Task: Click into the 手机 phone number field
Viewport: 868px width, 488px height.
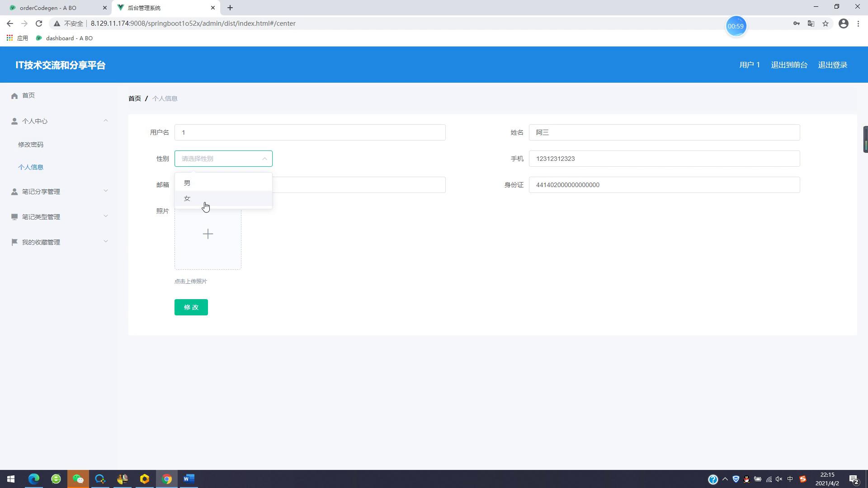Action: [x=664, y=159]
